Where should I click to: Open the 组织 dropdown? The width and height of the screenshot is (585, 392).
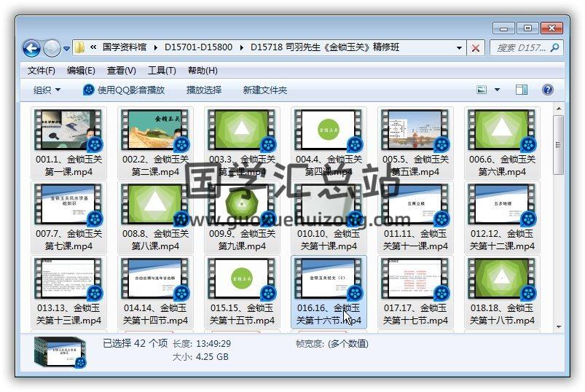pos(47,90)
